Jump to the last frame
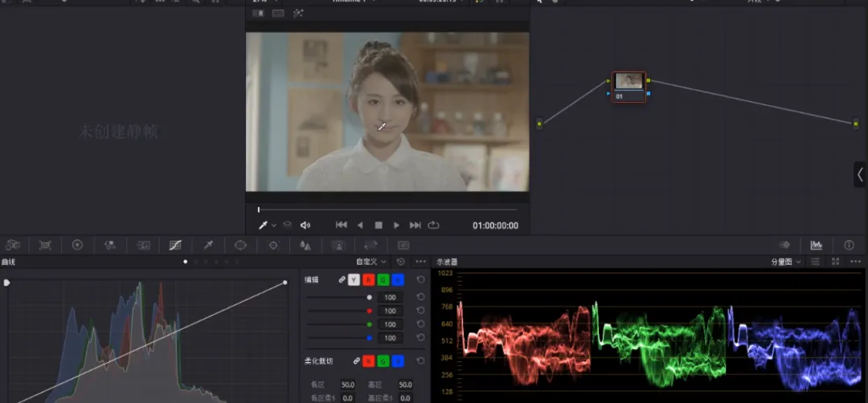The height and width of the screenshot is (403, 868). (416, 225)
